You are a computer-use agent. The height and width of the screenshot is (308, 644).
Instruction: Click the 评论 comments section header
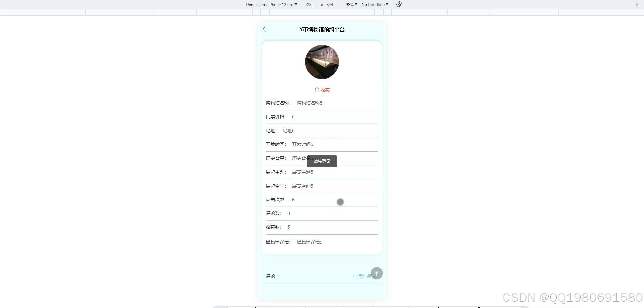[270, 276]
